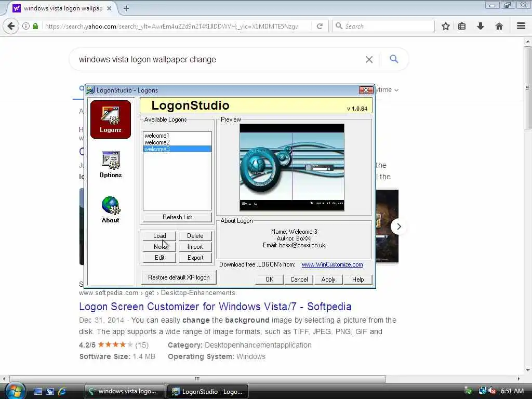Switch to LogonStudio taskbar button
Image resolution: width=532 pixels, height=399 pixels.
[208, 391]
